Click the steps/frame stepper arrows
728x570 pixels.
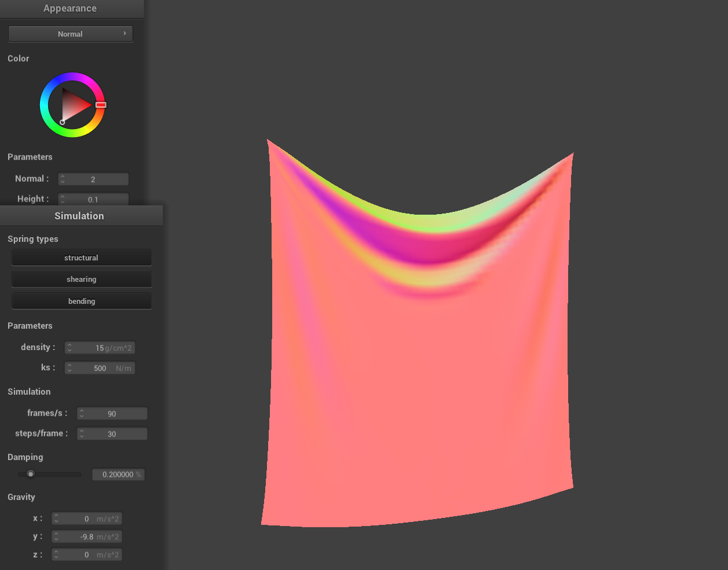click(82, 434)
